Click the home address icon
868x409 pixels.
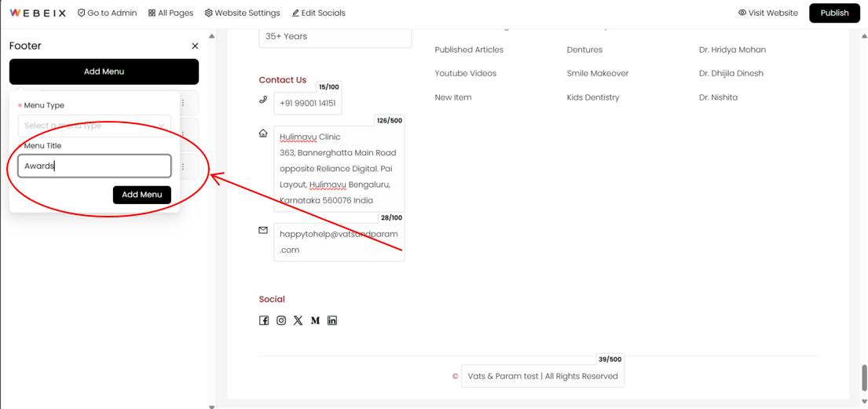tap(263, 133)
